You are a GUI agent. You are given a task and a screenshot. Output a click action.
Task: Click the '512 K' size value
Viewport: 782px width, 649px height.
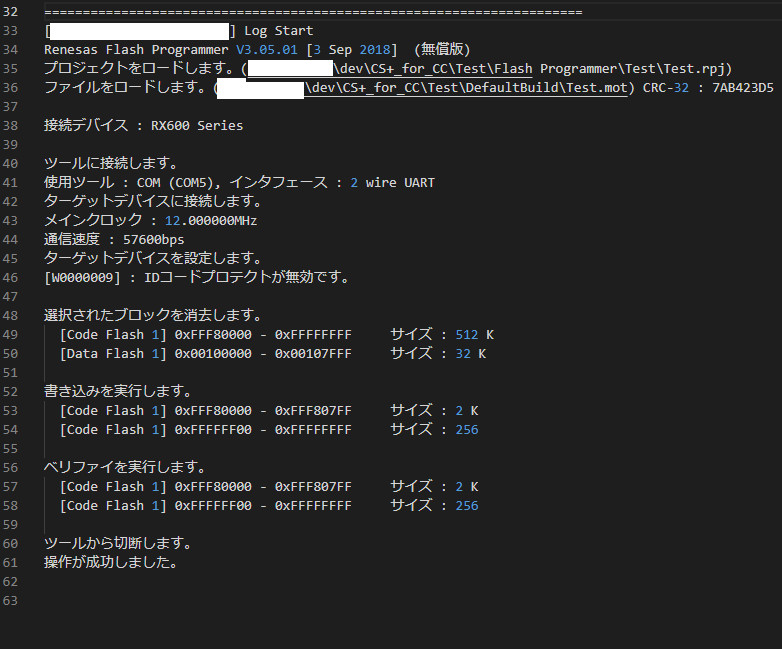click(x=474, y=335)
